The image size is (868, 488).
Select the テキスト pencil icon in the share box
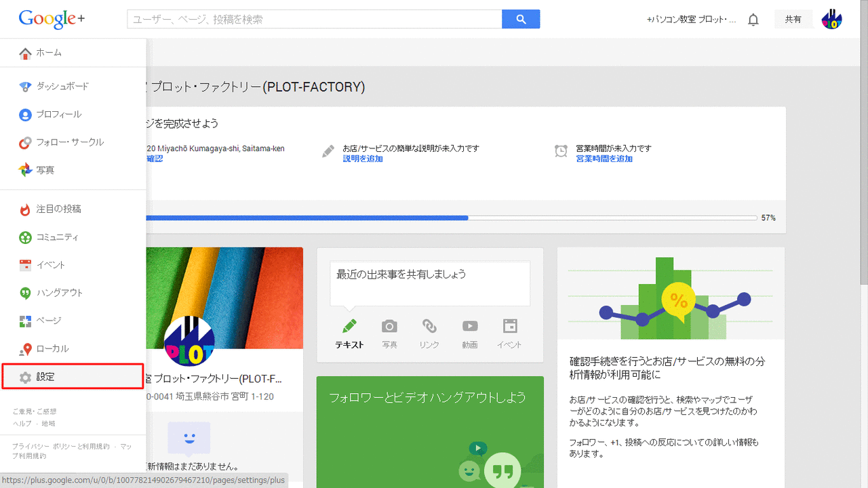349,326
